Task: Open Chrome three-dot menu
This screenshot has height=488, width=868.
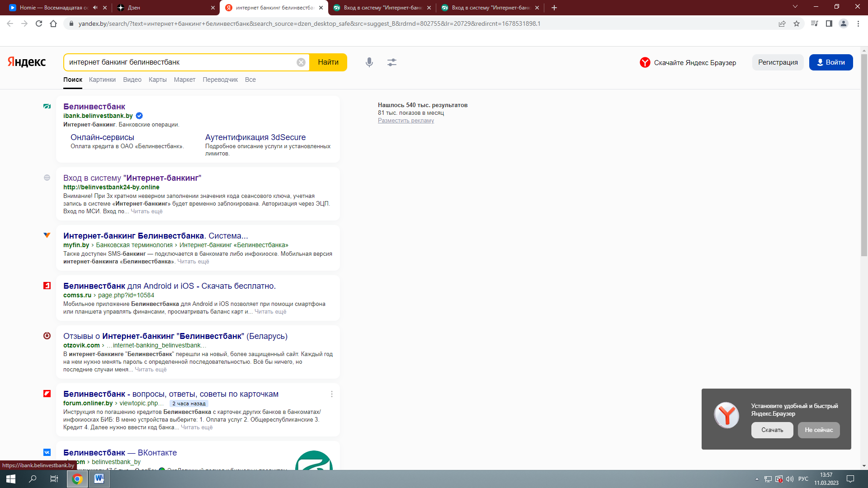Action: click(858, 23)
